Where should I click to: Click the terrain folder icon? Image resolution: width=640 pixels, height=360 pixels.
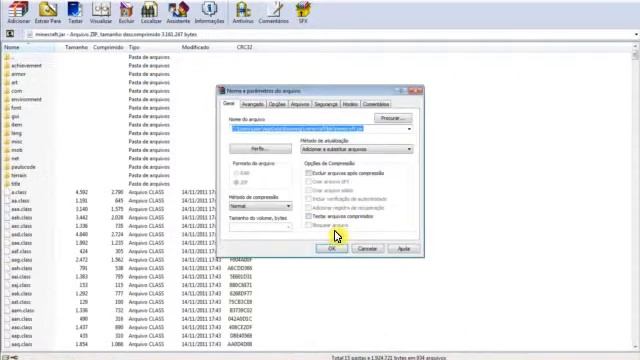point(7,175)
